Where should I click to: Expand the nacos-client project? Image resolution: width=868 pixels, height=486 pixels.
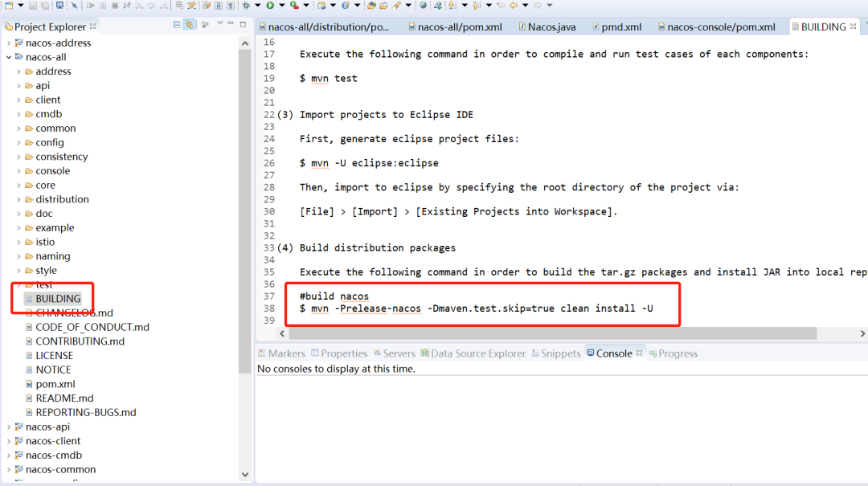click(x=8, y=441)
